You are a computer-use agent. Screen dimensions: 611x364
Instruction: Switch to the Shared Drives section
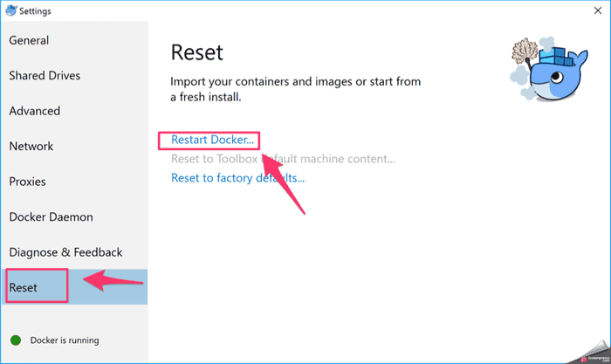[x=45, y=76]
